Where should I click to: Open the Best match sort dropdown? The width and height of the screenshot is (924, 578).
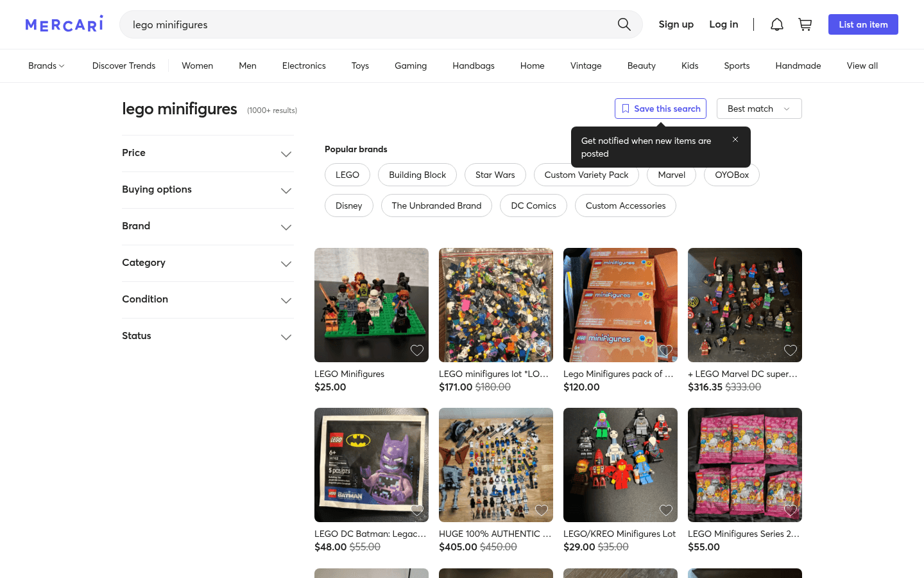point(759,109)
